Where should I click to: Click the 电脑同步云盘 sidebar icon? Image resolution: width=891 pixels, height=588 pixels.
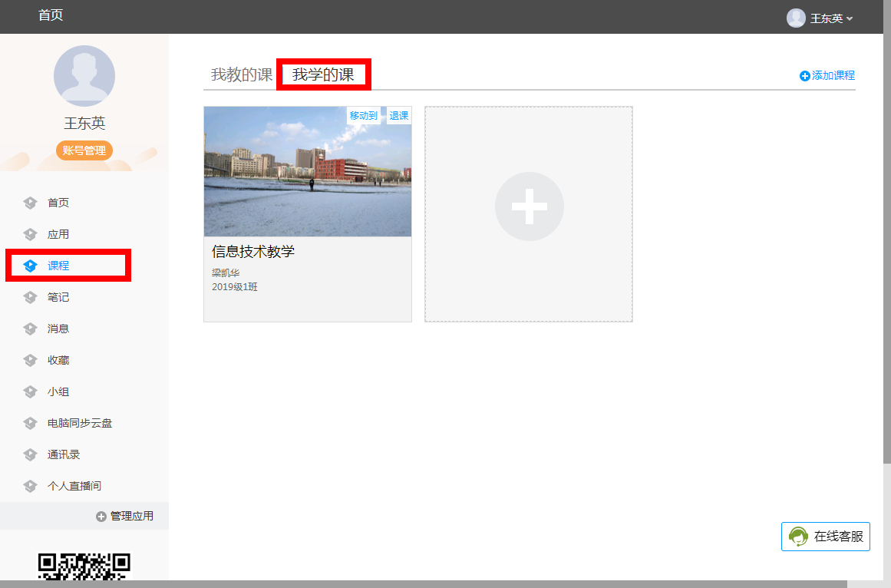pos(30,423)
